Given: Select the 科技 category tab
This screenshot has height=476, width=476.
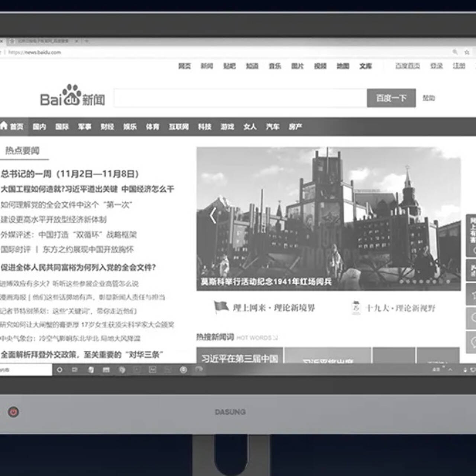Looking at the screenshot, I should tap(205, 127).
